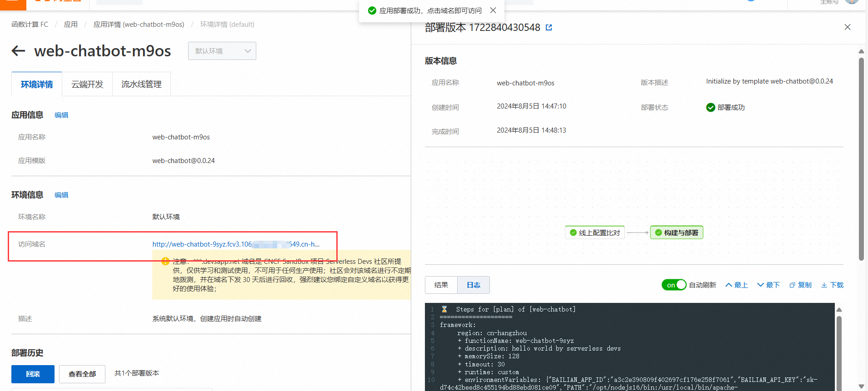Go to 函数计算 FC breadcrumb
This screenshot has height=391, width=868.
pos(30,25)
